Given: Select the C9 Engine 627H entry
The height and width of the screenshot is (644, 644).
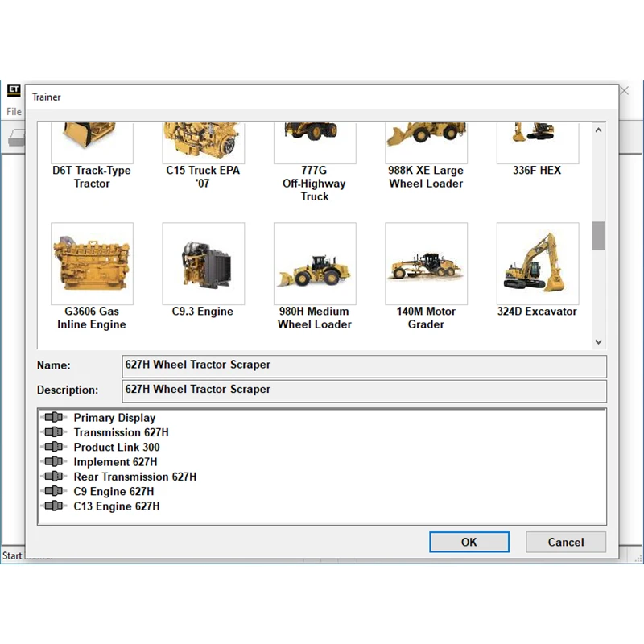Looking at the screenshot, I should [114, 491].
